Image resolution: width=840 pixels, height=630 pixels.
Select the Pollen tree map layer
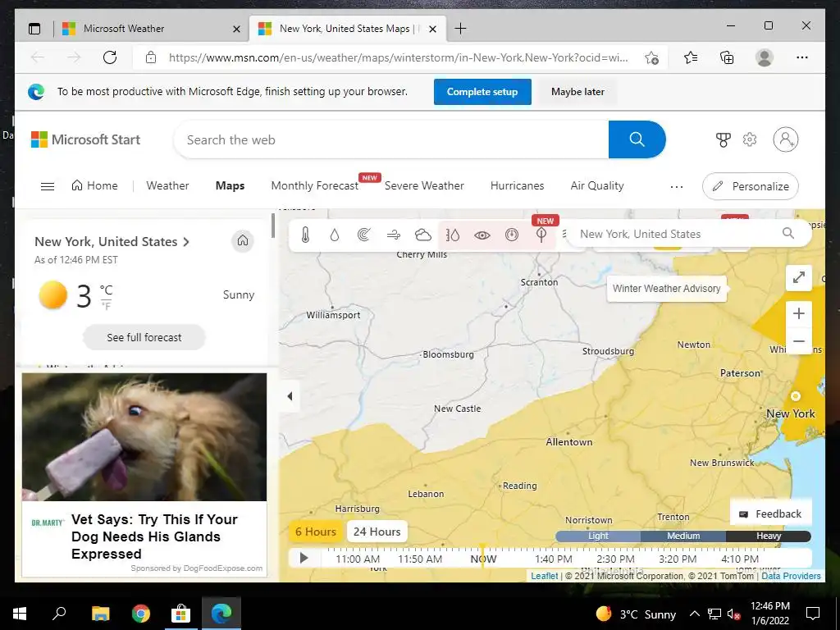(x=541, y=235)
